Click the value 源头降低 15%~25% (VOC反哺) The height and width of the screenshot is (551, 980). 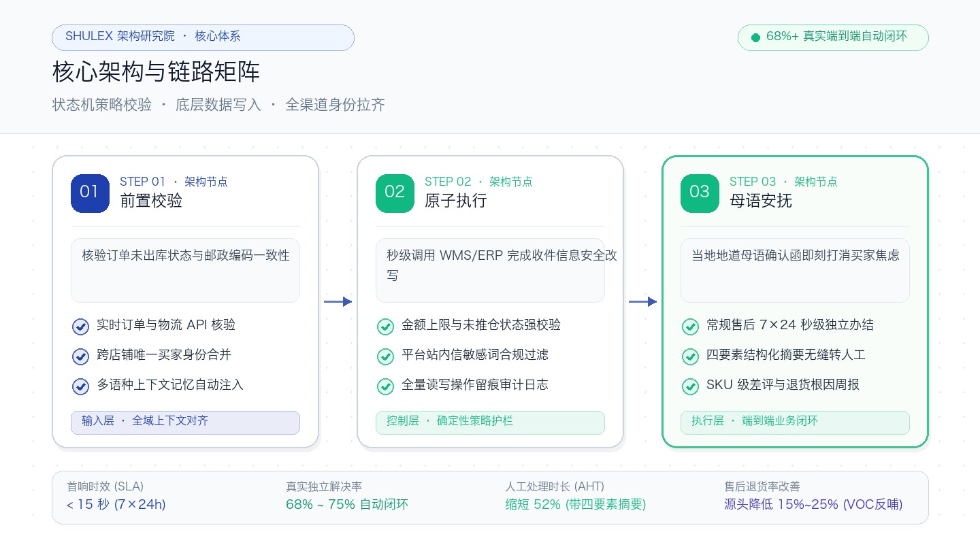point(813,505)
